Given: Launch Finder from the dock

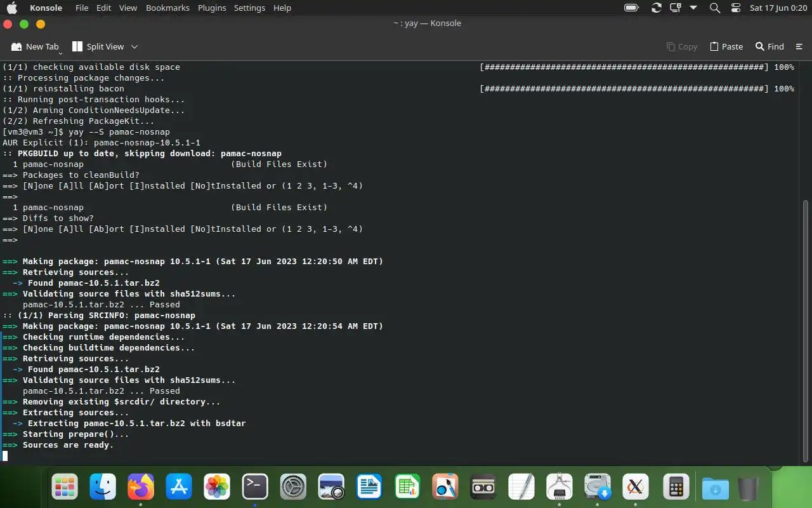Looking at the screenshot, I should click(103, 487).
